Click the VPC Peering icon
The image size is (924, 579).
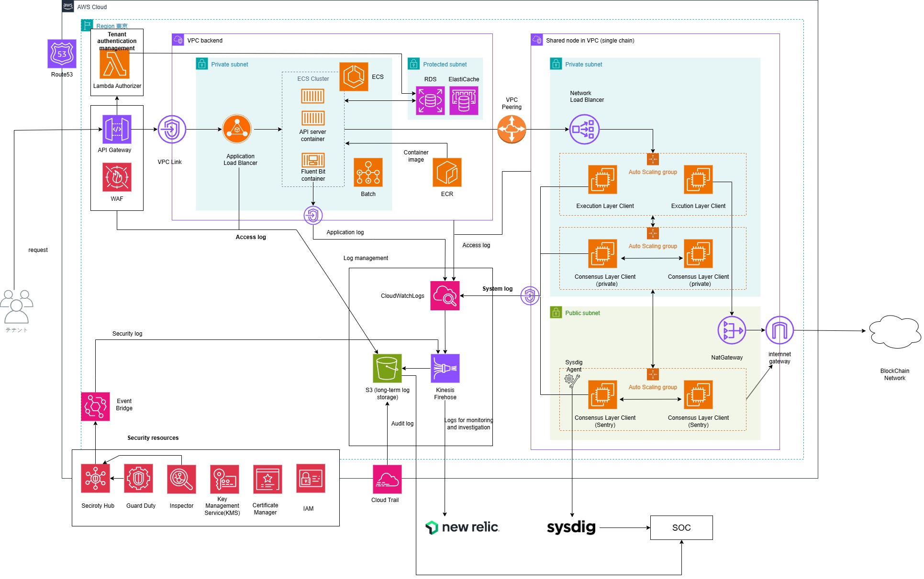point(512,129)
